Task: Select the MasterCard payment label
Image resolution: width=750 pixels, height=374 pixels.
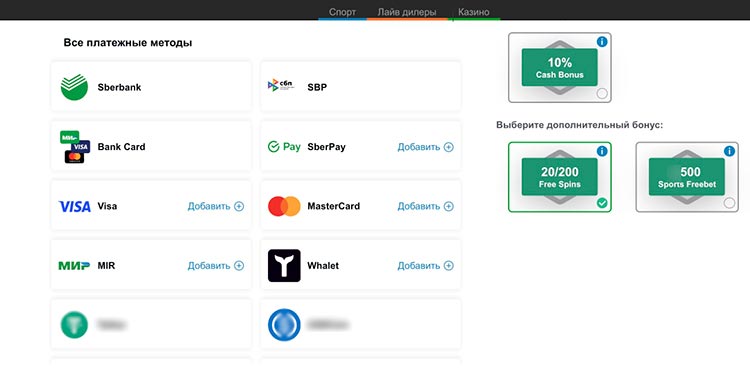Action: pos(333,206)
